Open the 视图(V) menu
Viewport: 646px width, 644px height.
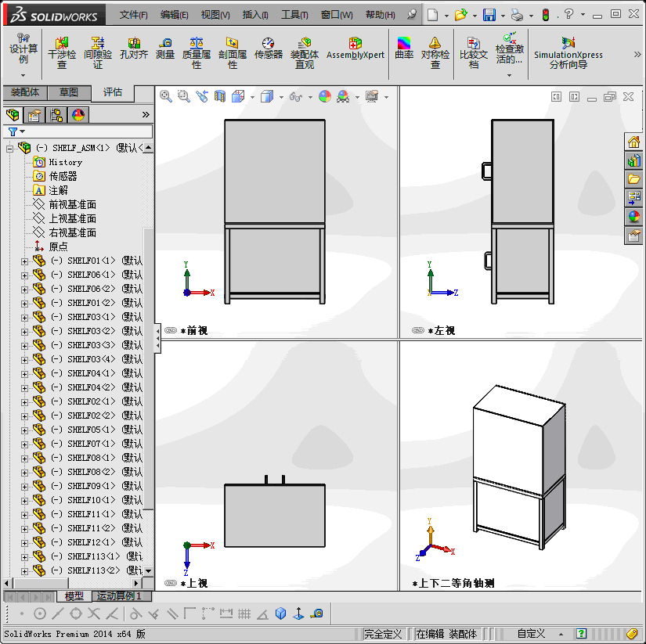pyautogui.click(x=215, y=15)
